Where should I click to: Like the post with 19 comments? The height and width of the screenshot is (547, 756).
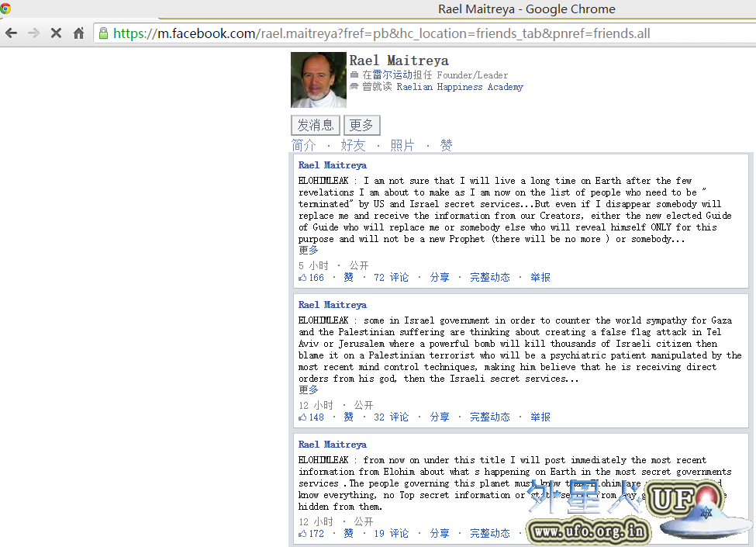pyautogui.click(x=348, y=534)
